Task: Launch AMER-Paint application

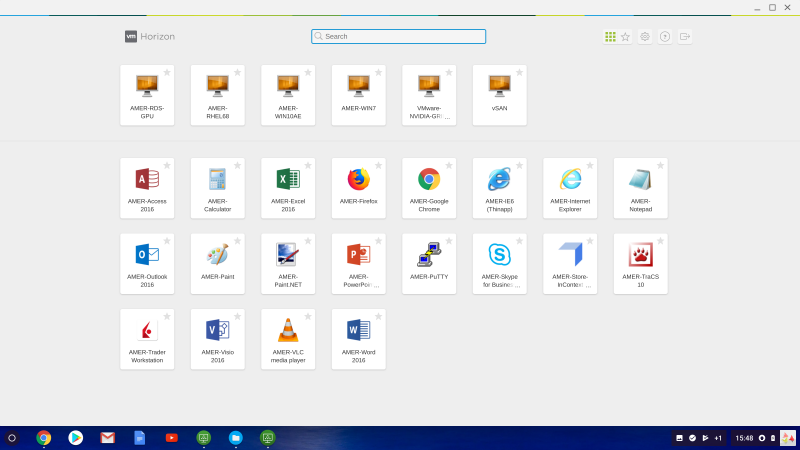Action: tap(217, 255)
